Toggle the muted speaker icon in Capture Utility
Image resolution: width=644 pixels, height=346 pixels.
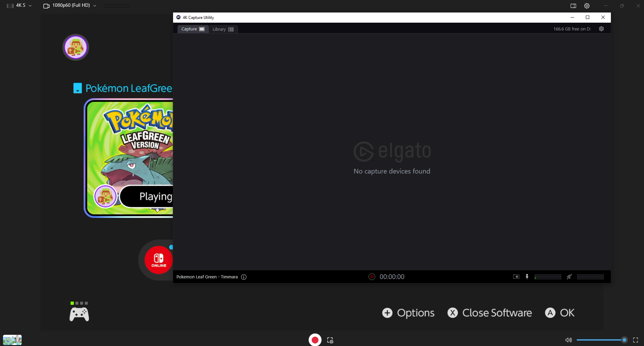(569, 277)
